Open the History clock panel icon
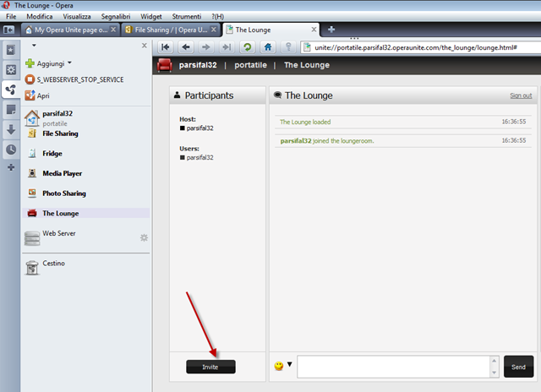 [x=11, y=150]
